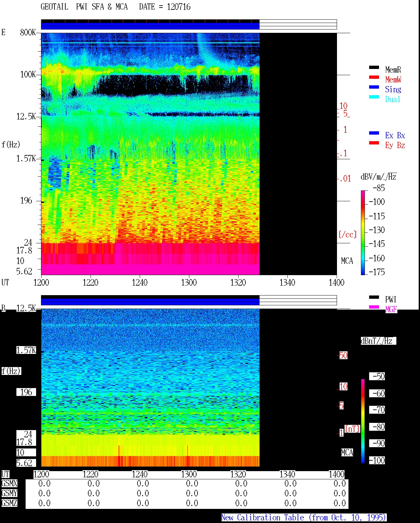Click the 1.57K label on E panel axis
420x523 pixels.
[26, 159]
